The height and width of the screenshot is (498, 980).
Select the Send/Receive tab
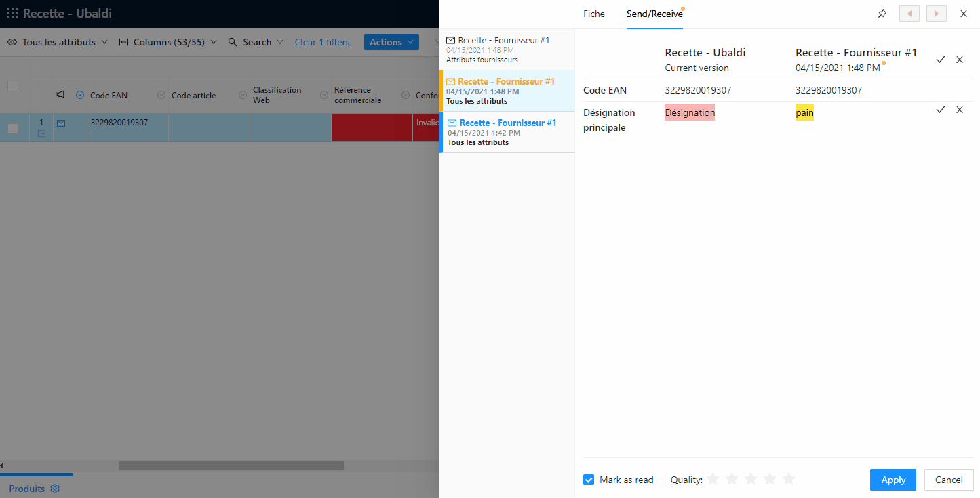click(654, 14)
